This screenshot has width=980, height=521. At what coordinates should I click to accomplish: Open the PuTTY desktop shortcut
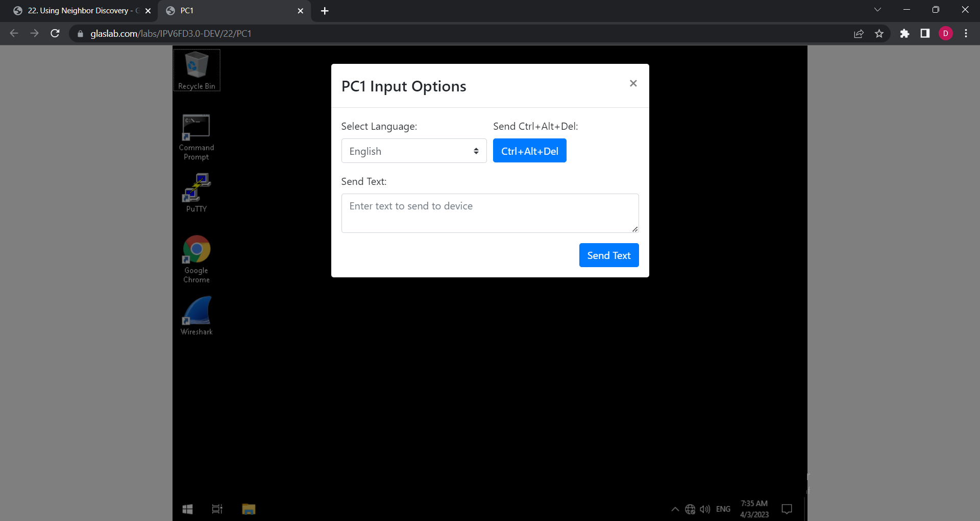(x=197, y=193)
